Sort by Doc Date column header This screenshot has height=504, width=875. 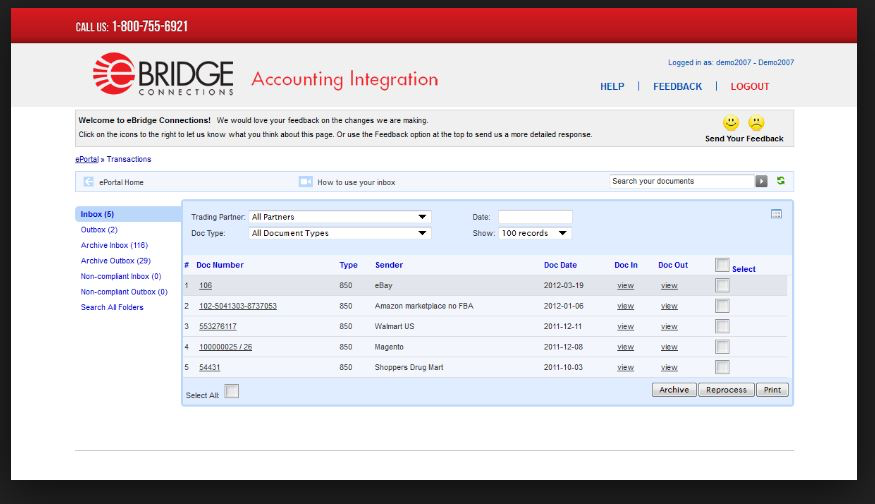[x=560, y=265]
